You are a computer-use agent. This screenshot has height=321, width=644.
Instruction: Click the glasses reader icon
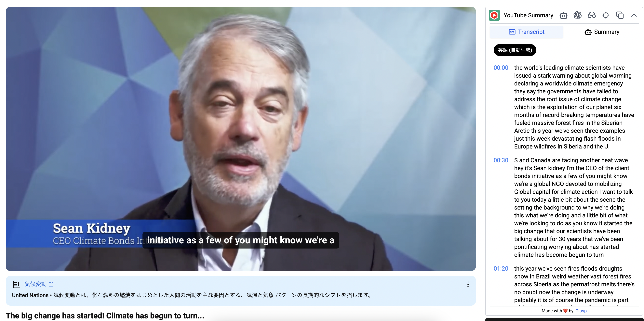(592, 15)
